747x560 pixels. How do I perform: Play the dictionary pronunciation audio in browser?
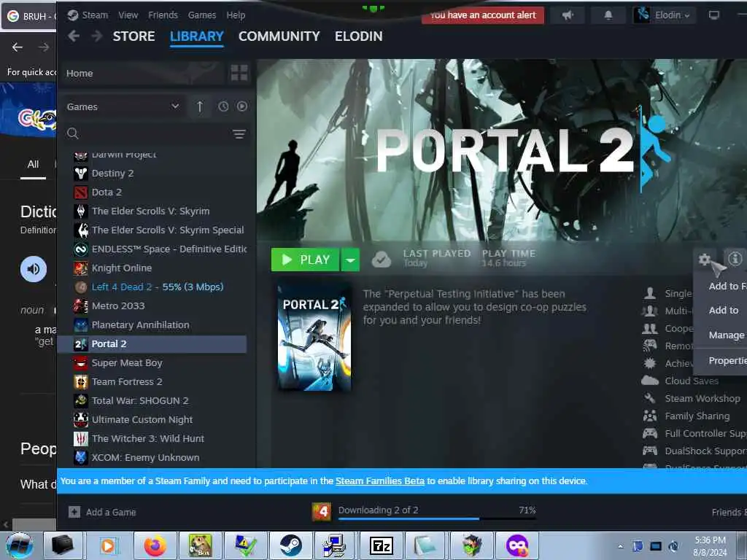click(x=34, y=269)
